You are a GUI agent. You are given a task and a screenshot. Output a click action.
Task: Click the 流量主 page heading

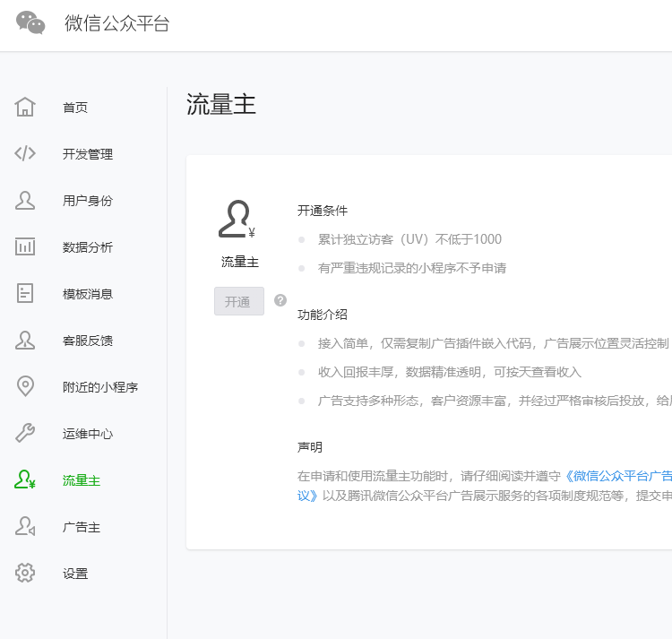221,105
